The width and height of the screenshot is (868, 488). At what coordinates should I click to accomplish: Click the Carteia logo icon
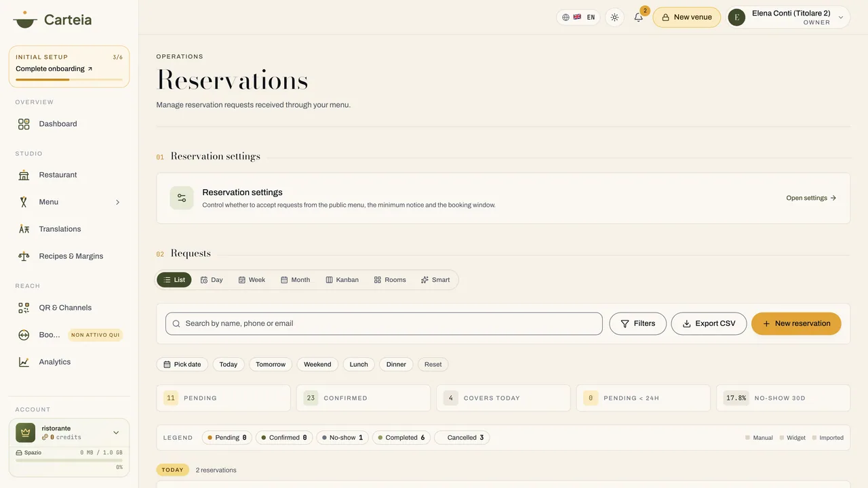tap(25, 19)
